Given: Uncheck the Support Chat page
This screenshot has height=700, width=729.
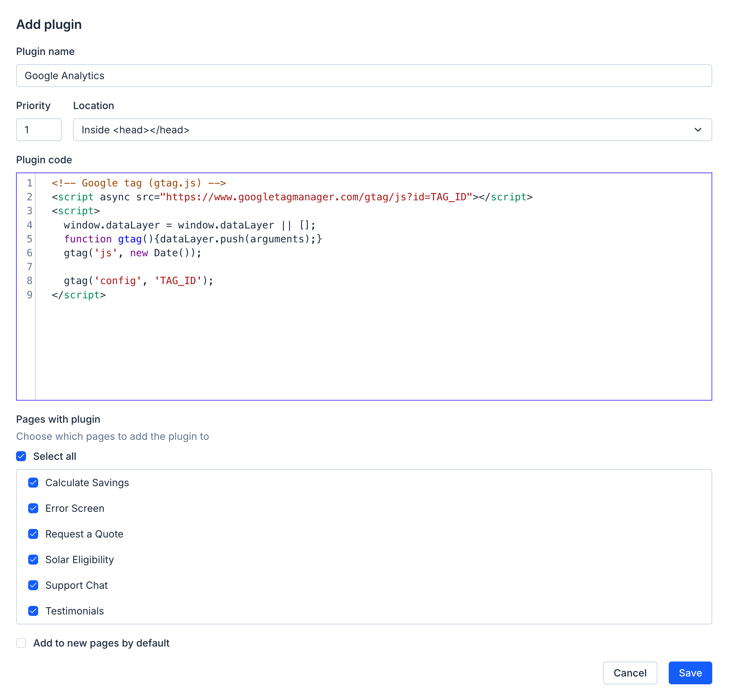Looking at the screenshot, I should pos(33,585).
